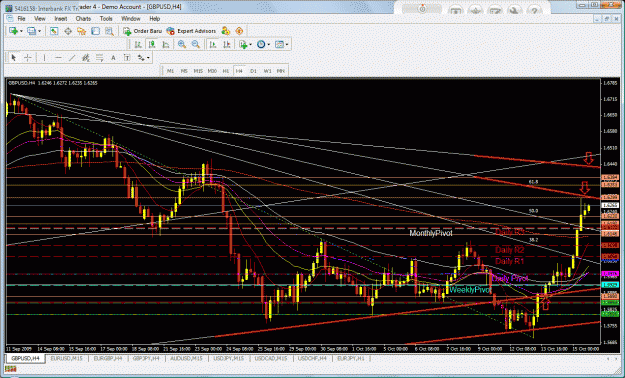Switch to the AUDUSD,M15 chart tab

click(x=187, y=358)
